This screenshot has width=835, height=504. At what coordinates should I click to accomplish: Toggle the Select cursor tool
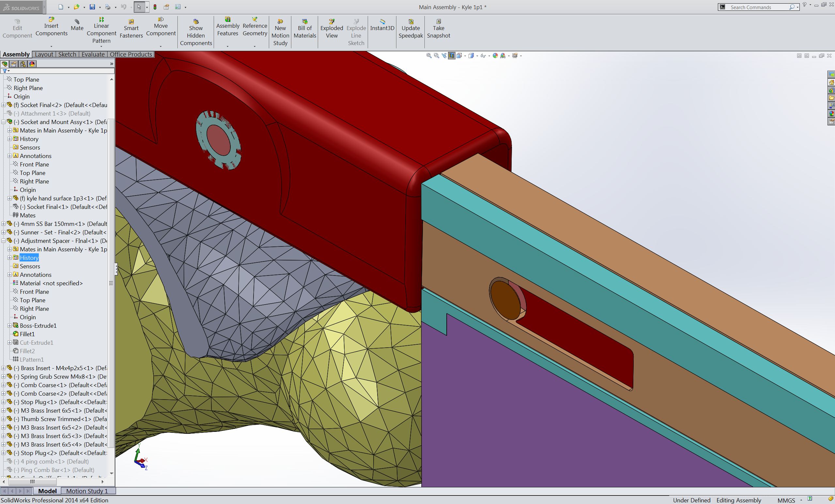tap(139, 7)
